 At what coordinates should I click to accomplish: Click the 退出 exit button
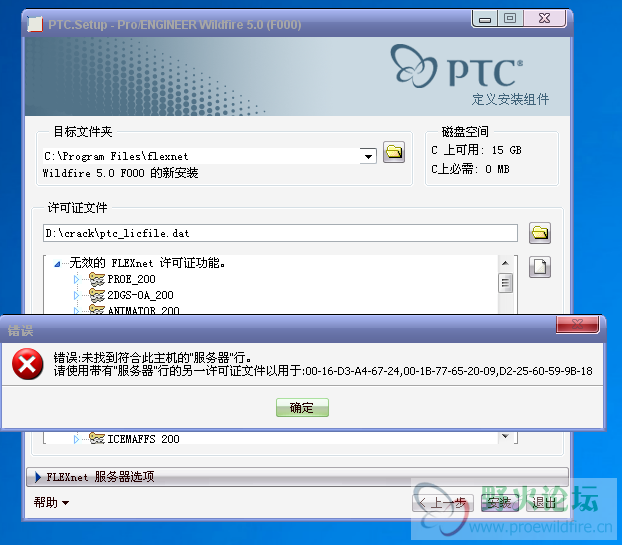pos(545,503)
